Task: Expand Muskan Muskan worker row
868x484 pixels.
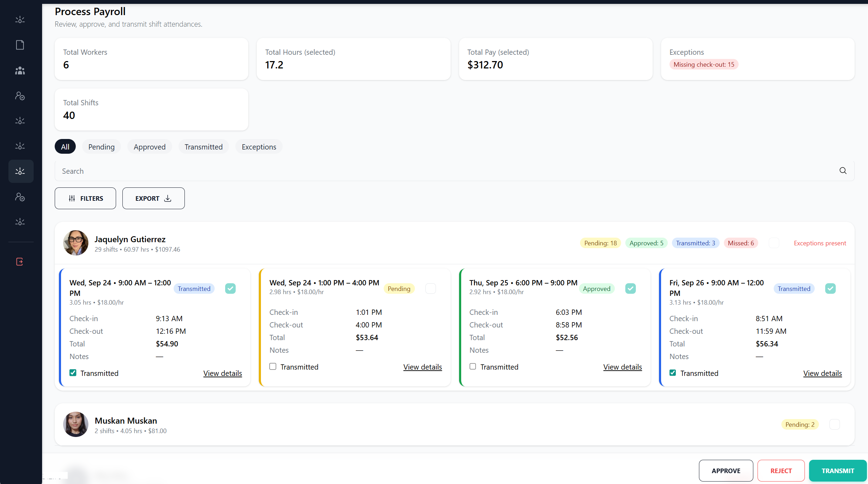Action: [x=126, y=421]
